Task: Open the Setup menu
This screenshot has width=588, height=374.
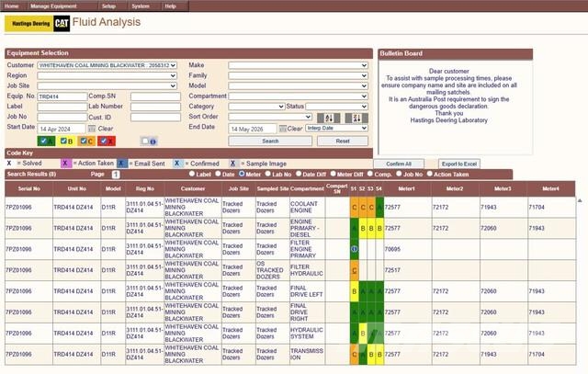Action: 108,6
